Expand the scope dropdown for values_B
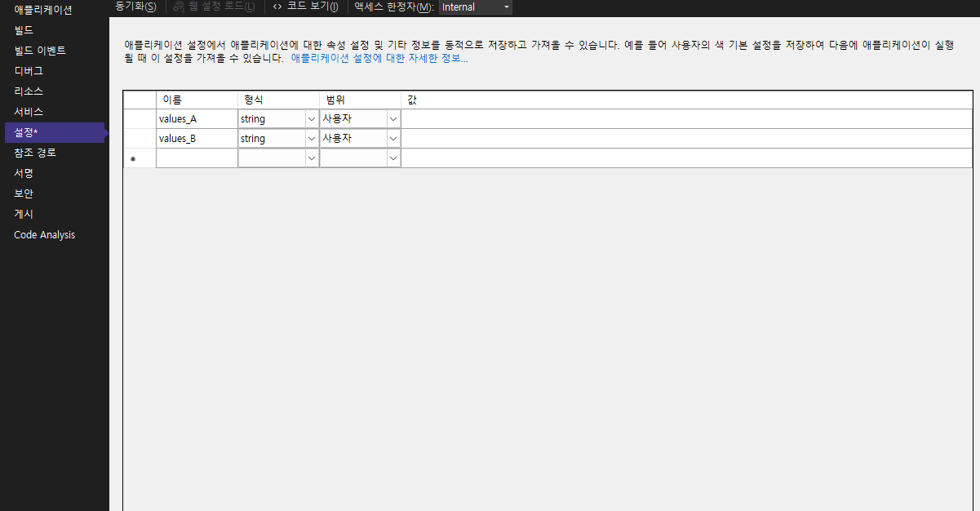This screenshot has height=511, width=980. pos(393,139)
